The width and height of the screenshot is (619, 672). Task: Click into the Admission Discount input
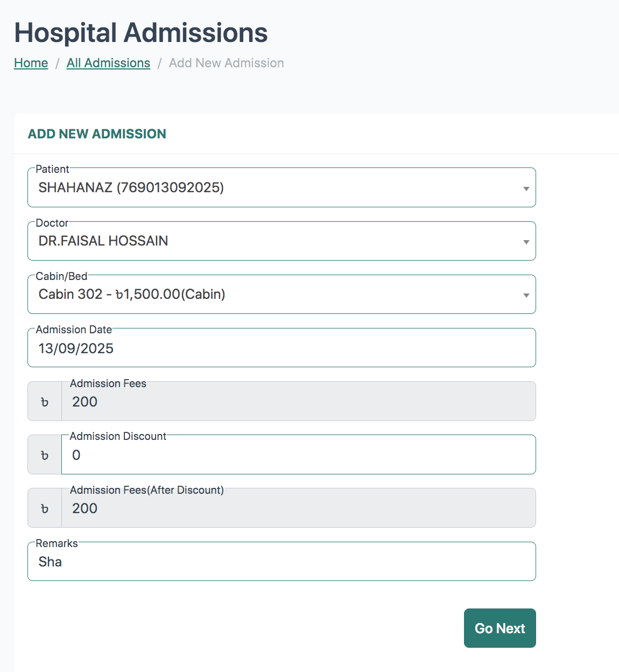click(299, 455)
